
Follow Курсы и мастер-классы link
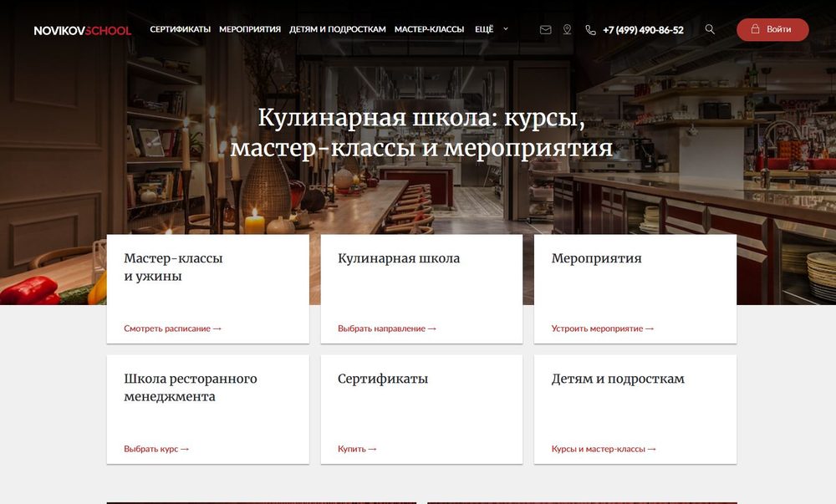point(604,449)
